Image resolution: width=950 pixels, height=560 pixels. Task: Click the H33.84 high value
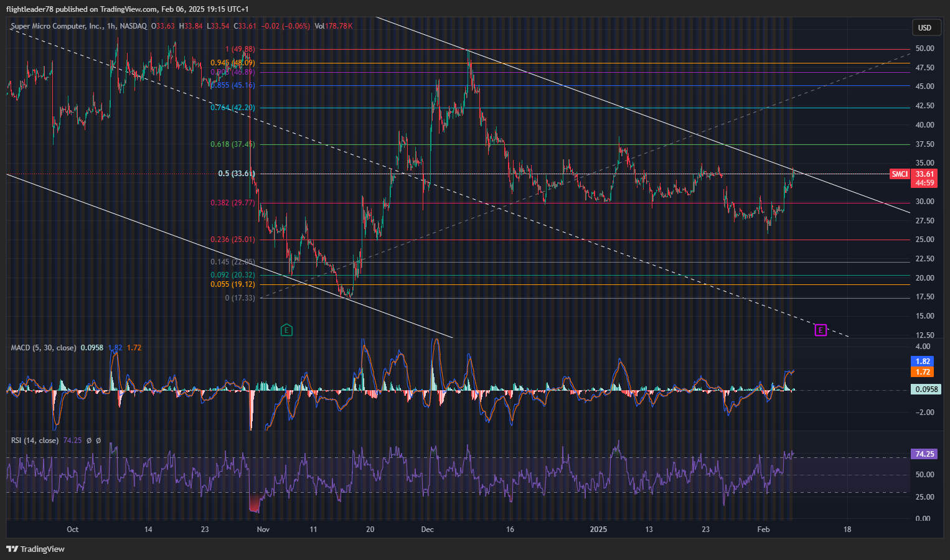191,26
